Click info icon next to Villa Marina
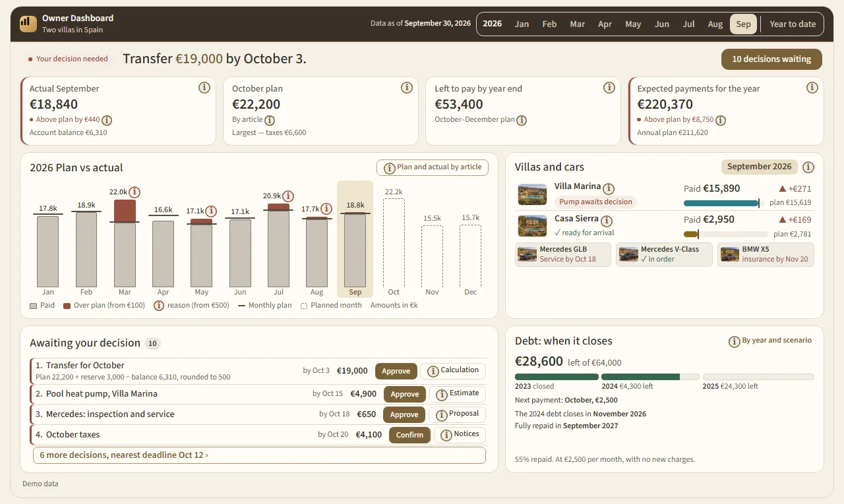The height and width of the screenshot is (504, 844). pos(609,188)
